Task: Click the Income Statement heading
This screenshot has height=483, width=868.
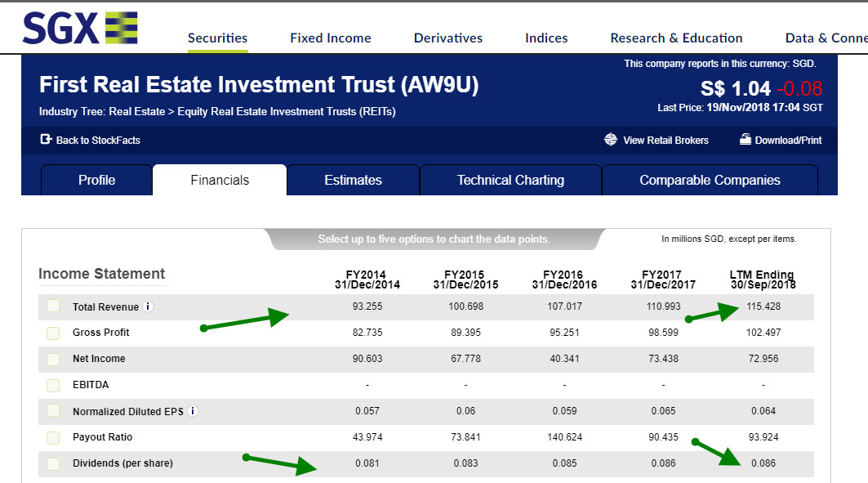Action: pos(102,274)
